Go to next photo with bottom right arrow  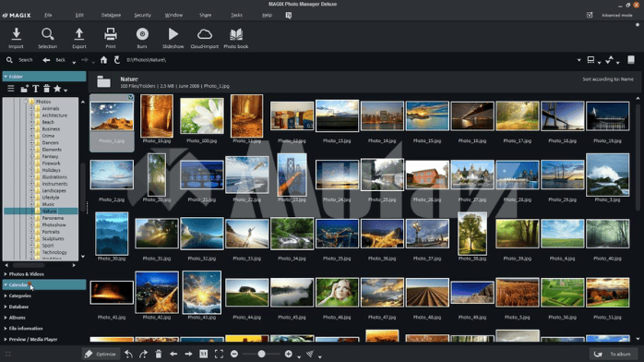point(188,354)
